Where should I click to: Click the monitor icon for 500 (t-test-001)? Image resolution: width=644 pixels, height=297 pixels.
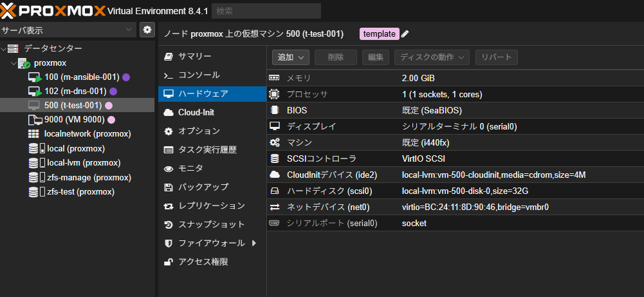tap(34, 105)
